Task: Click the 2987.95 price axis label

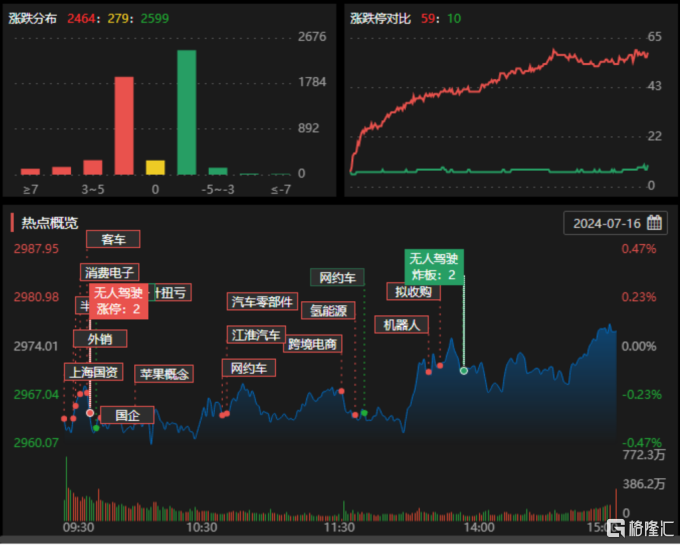Action: pos(36,249)
